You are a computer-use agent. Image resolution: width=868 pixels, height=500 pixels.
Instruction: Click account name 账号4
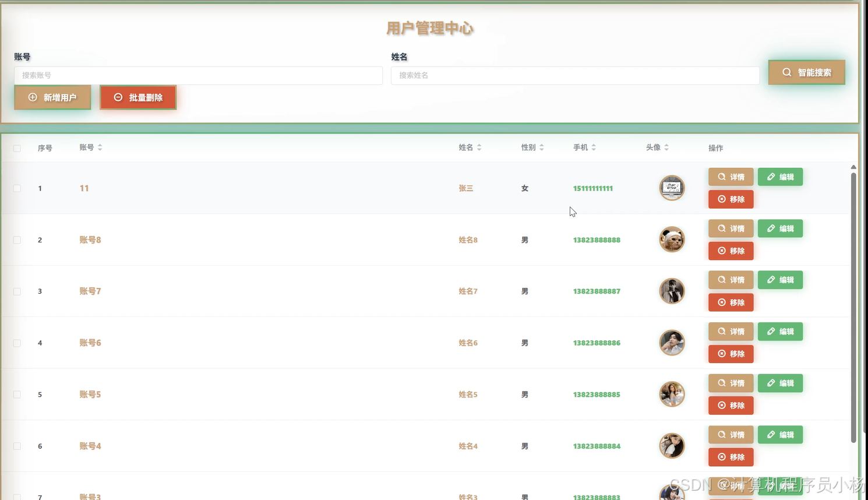[x=90, y=446]
